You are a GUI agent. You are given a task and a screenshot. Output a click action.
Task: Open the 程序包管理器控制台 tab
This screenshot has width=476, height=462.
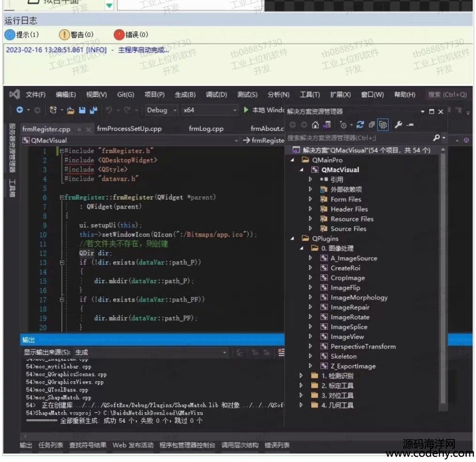187,445
